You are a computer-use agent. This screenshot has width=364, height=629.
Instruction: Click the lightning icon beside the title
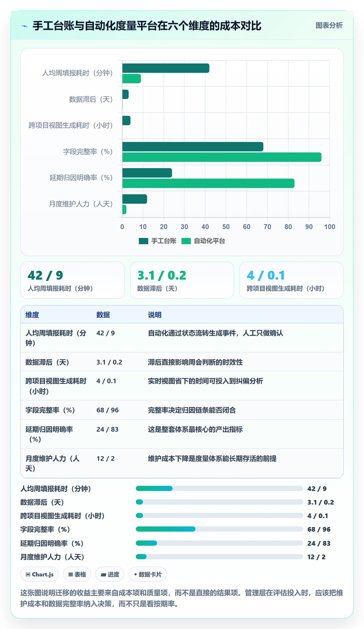point(25,26)
